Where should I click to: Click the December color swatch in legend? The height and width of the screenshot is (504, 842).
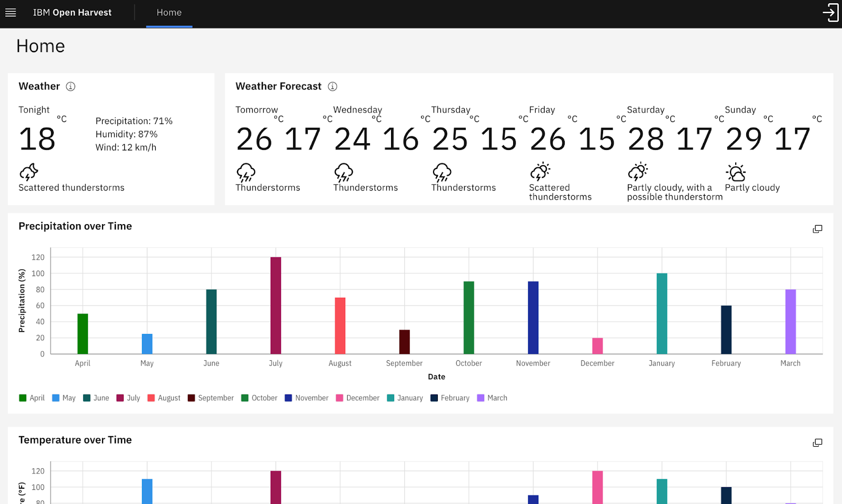(339, 398)
